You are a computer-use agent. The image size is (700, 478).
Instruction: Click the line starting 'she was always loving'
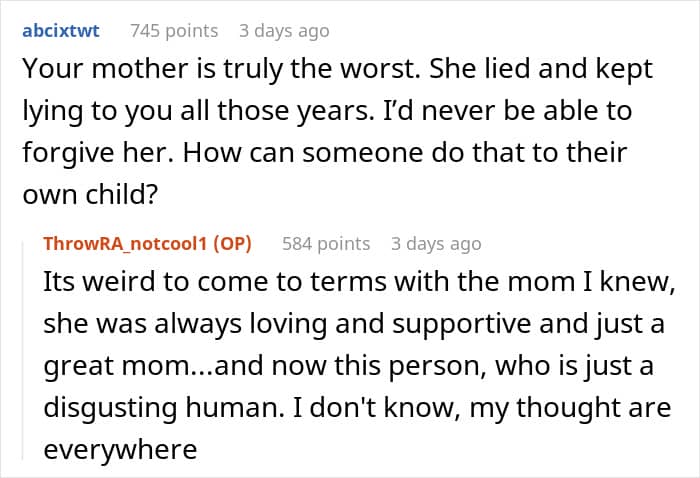pyautogui.click(x=355, y=324)
